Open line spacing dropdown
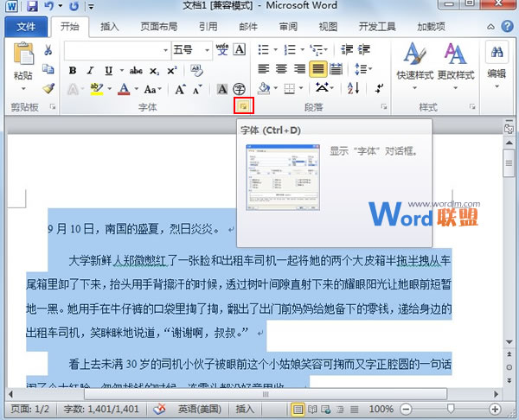Image resolution: width=519 pixels, height=420 pixels. click(x=363, y=69)
